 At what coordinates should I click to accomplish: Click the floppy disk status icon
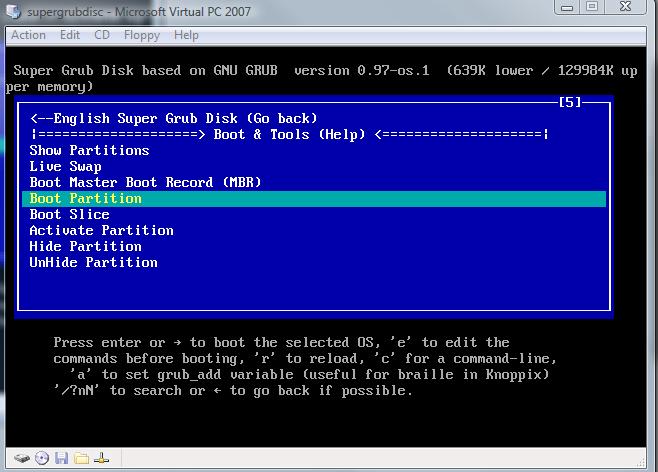[x=61, y=458]
